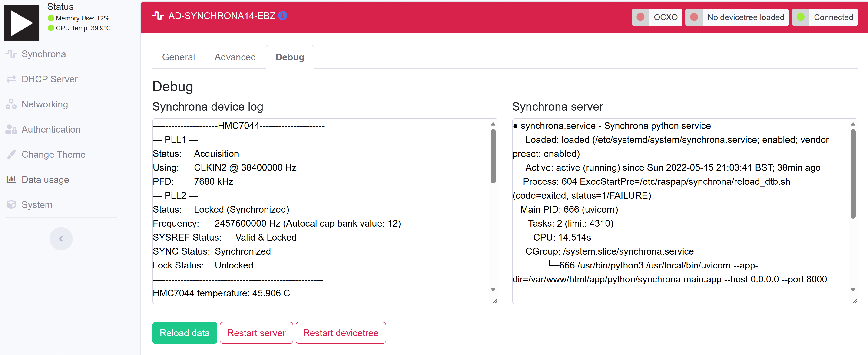Click the 'Main PID: 666 (uvicorn)' line
Screen dimensions: 868x355
pos(569,209)
